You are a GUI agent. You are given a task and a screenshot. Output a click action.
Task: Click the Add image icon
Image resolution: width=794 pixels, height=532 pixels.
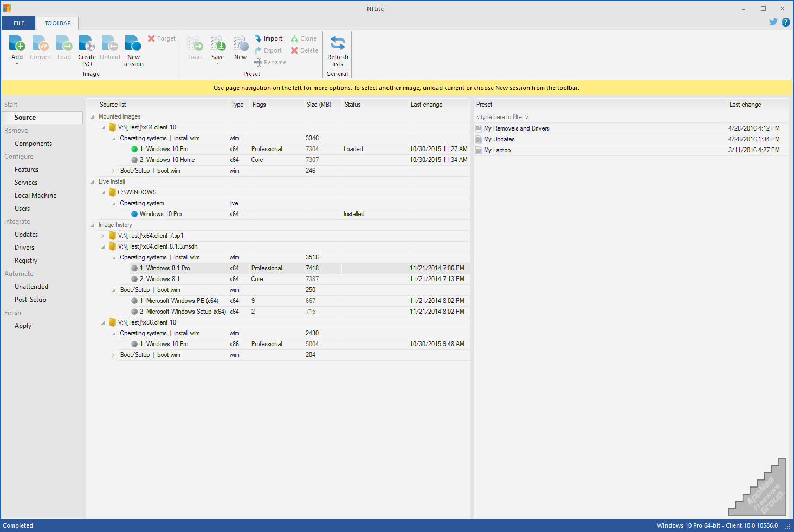(x=17, y=43)
